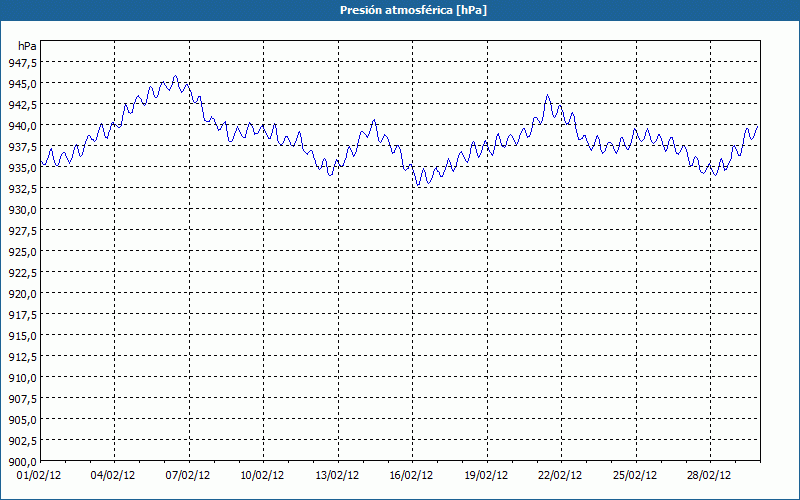Click the 905,0 y-axis label
The image size is (800, 500).
[22, 419]
